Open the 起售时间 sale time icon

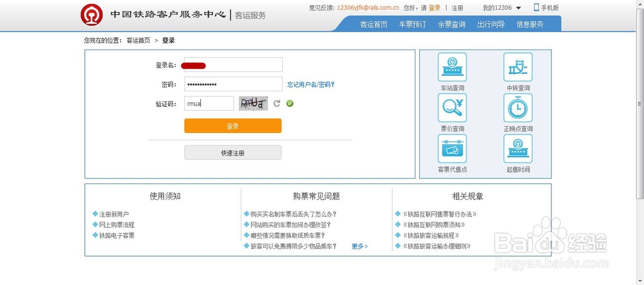(x=518, y=149)
